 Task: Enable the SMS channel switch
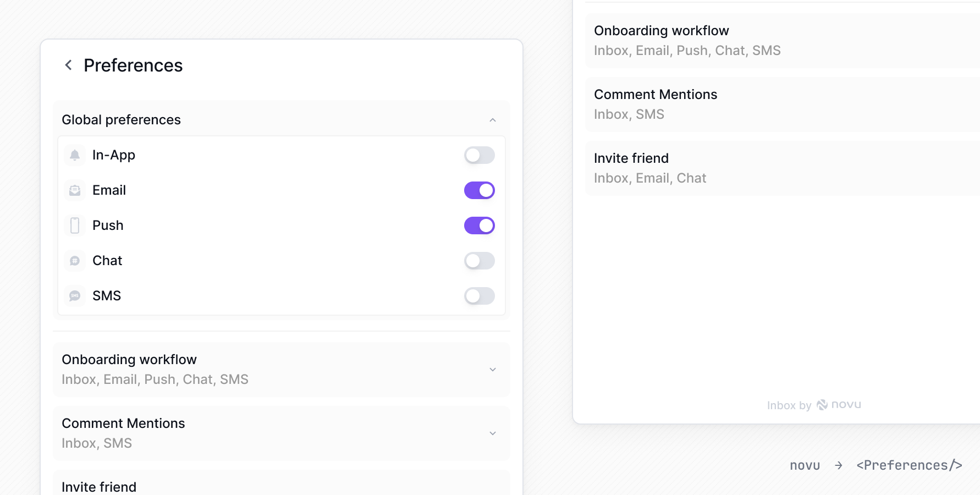click(479, 295)
